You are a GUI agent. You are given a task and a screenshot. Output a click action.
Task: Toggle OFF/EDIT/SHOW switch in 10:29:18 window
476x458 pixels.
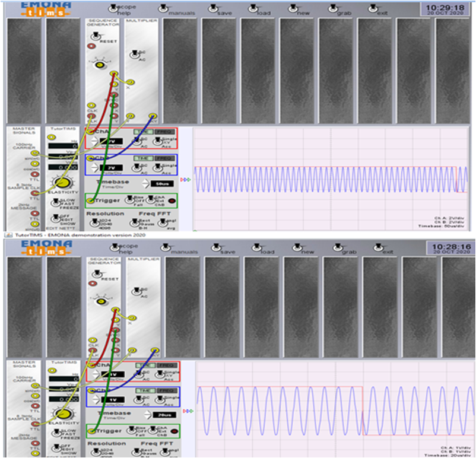click(56, 218)
